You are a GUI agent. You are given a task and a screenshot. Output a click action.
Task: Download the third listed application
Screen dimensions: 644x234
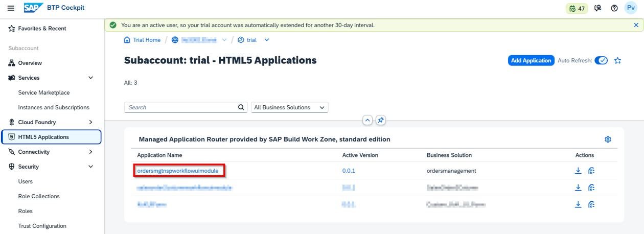(x=578, y=204)
